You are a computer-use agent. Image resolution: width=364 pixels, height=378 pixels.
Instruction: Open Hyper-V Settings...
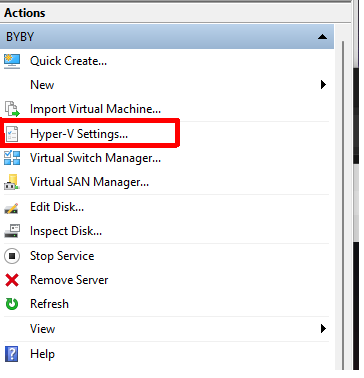pos(79,134)
